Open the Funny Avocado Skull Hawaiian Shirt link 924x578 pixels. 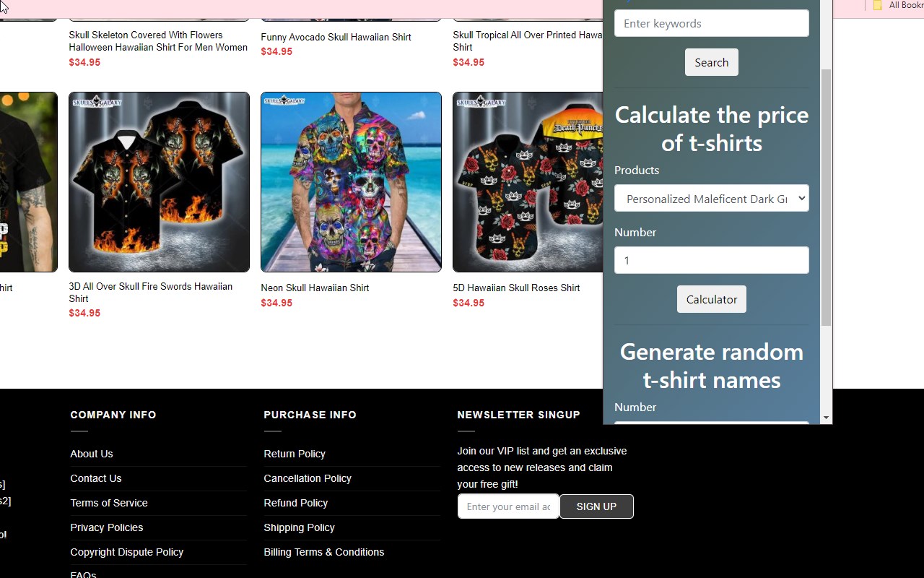pyautogui.click(x=336, y=37)
